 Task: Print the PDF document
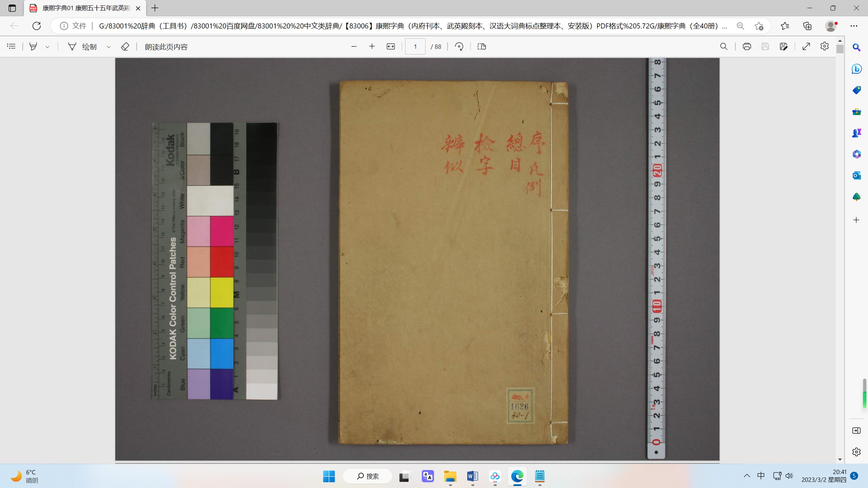[x=747, y=46]
